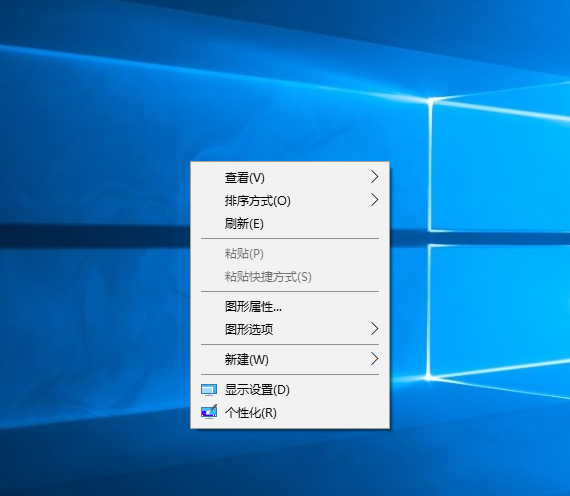The width and height of the screenshot is (570, 496).
Task: Expand the chevron arrow next to 图形选项
Action: point(374,329)
